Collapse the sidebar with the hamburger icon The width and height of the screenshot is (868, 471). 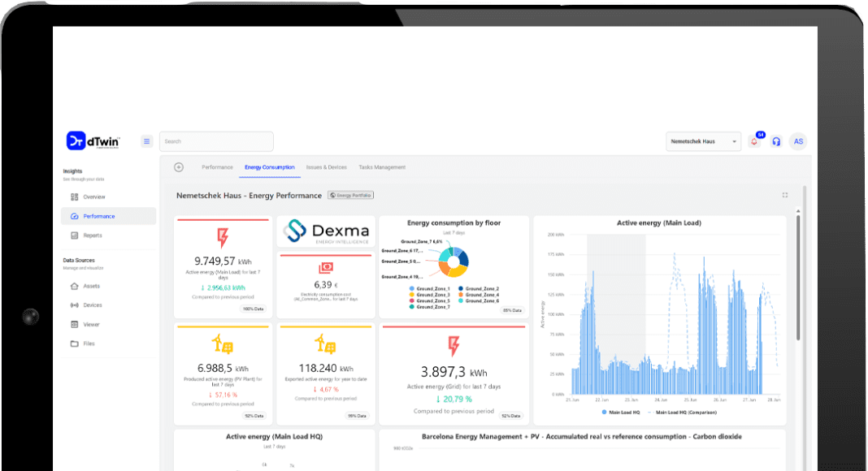146,141
